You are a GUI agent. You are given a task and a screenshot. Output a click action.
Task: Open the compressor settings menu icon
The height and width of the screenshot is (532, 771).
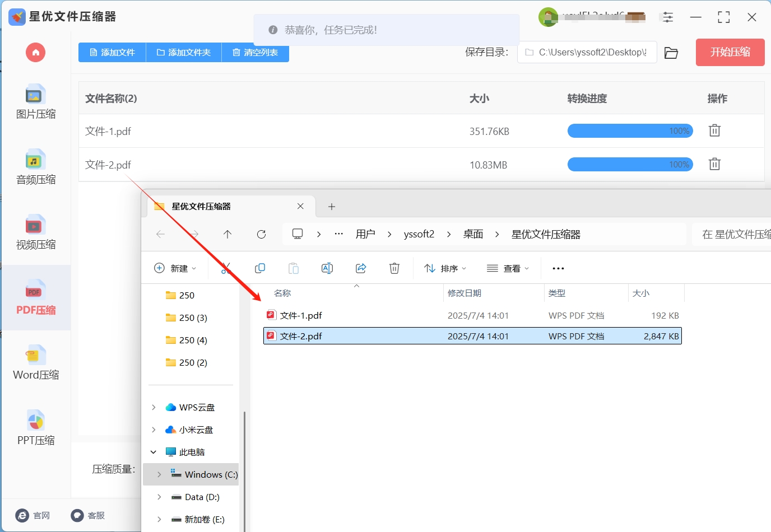[x=668, y=17]
